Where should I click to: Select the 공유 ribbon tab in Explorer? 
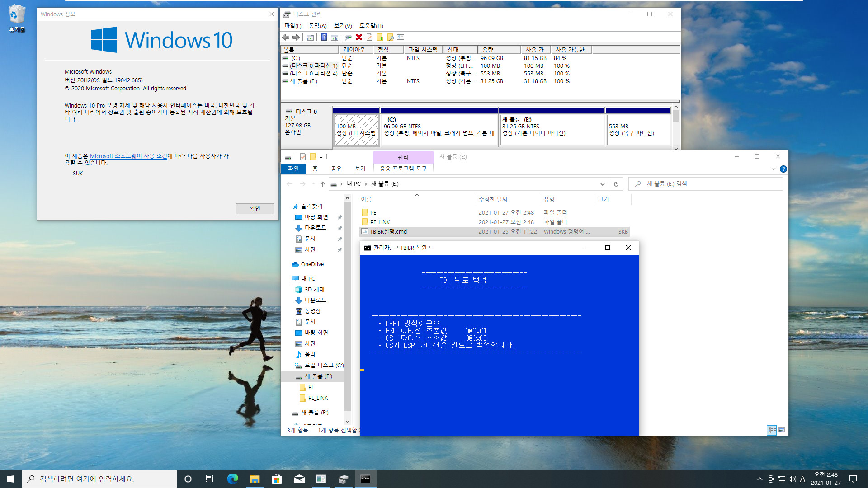(336, 169)
